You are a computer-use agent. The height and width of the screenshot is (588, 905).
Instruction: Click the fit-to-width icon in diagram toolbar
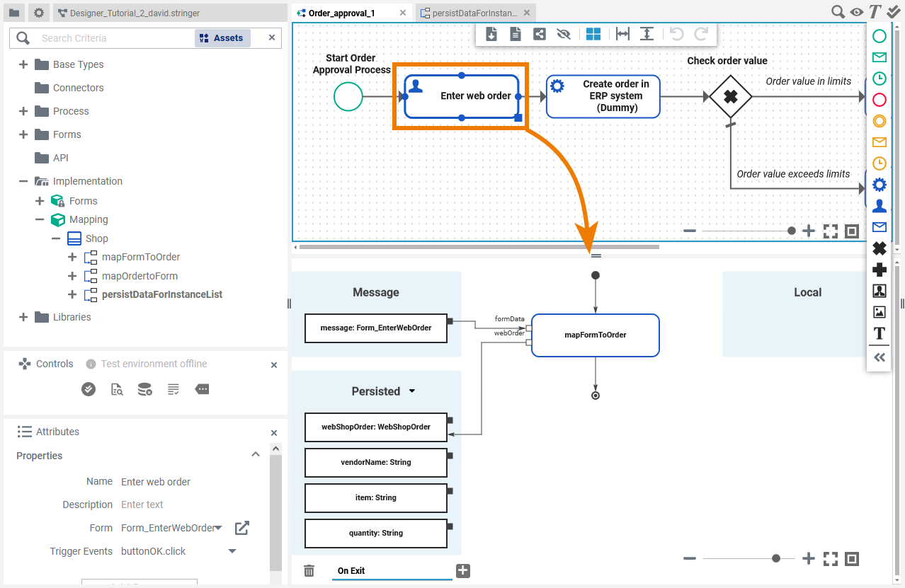[x=622, y=34]
